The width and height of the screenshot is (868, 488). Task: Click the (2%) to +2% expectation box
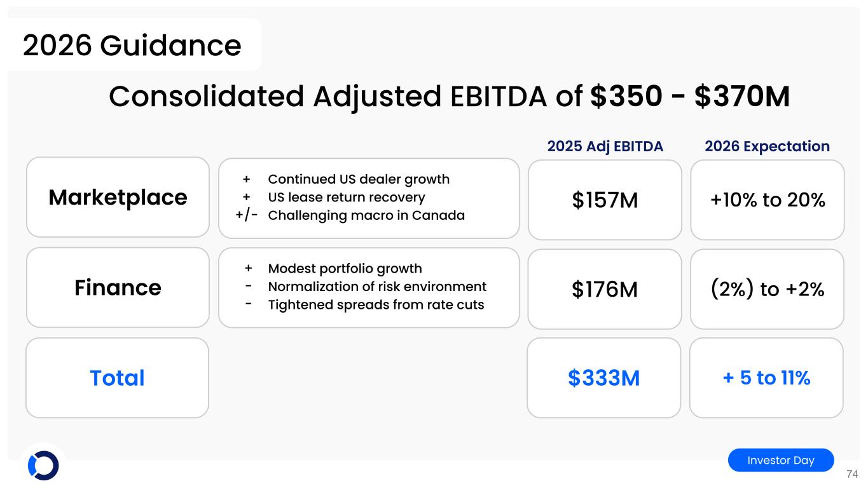point(767,290)
